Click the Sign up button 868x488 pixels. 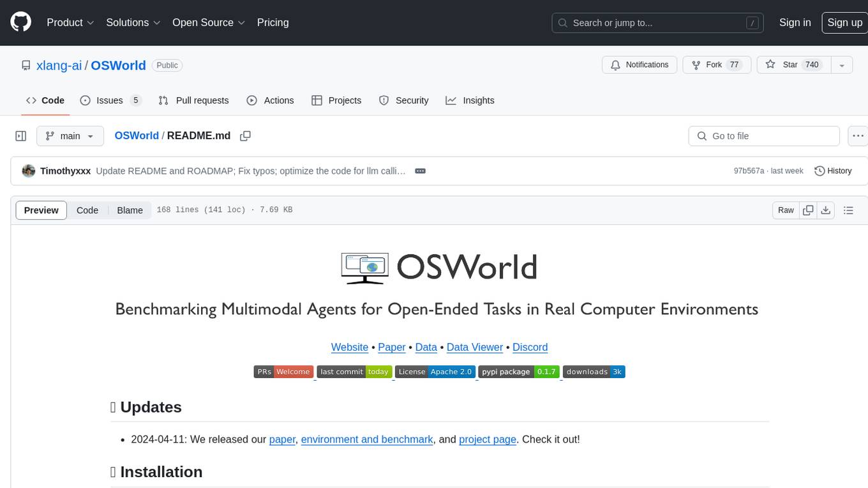pyautogui.click(x=844, y=22)
